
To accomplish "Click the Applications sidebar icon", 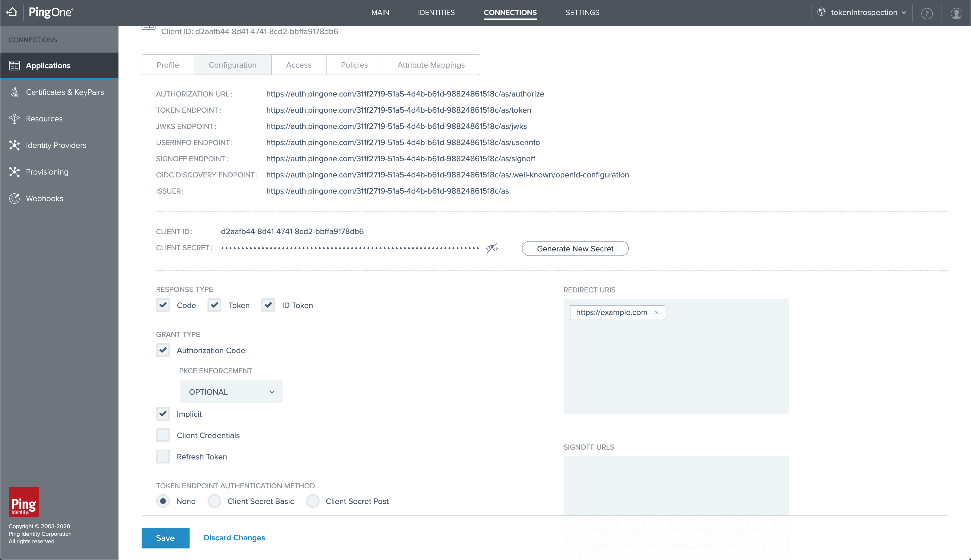I will point(14,66).
